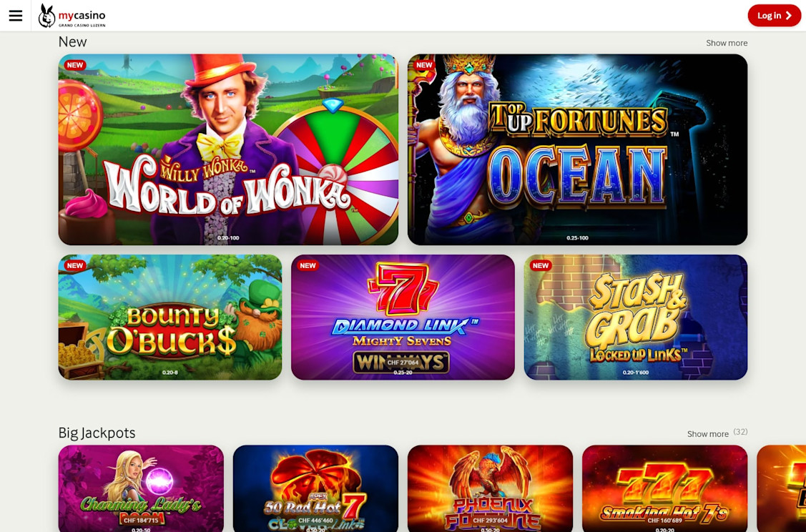Open the hamburger menu icon

(x=16, y=16)
